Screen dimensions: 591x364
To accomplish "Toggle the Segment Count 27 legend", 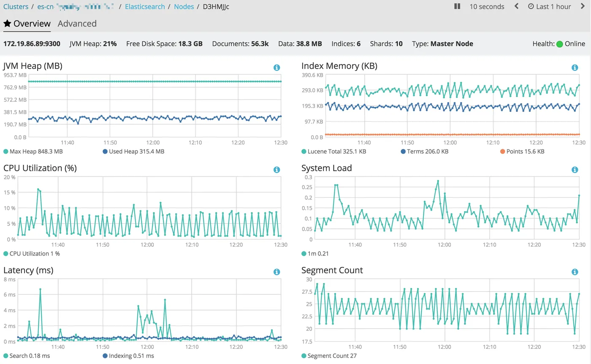I will click(x=329, y=356).
